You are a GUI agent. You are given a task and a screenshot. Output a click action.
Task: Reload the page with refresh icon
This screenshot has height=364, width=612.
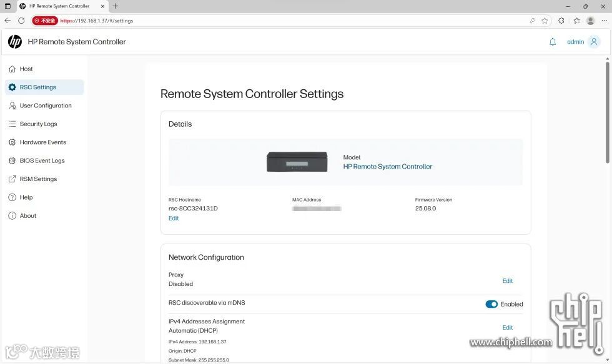point(21,20)
